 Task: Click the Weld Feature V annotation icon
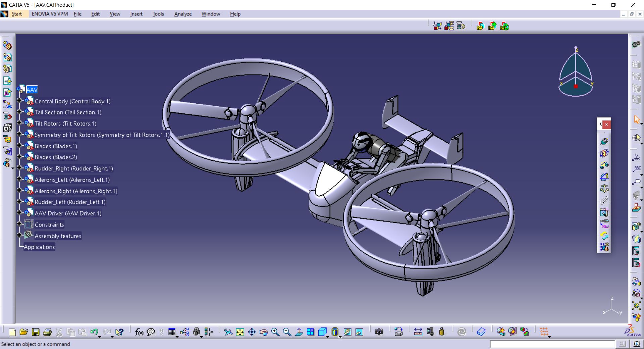coord(636,157)
